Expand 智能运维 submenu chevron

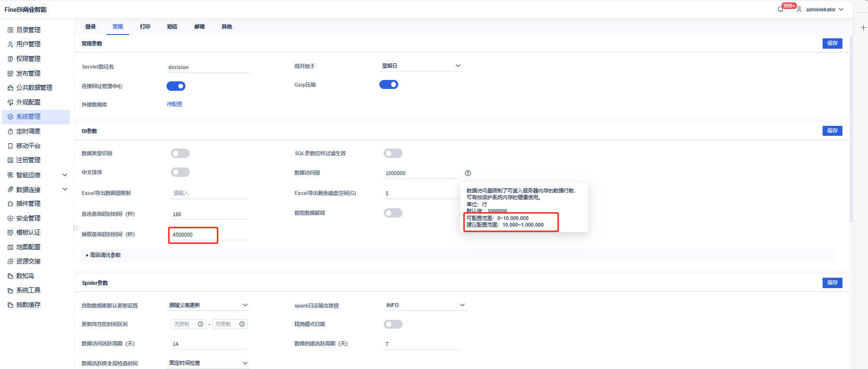pyautogui.click(x=65, y=175)
